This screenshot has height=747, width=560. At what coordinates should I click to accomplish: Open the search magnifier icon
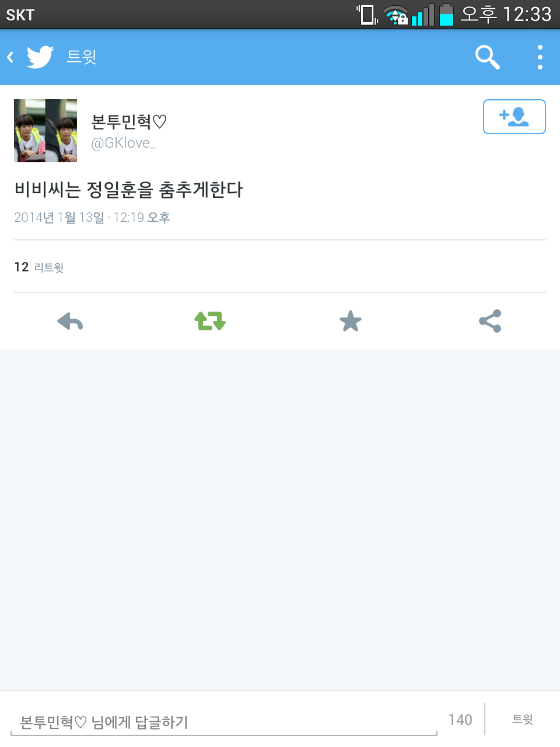[488, 57]
